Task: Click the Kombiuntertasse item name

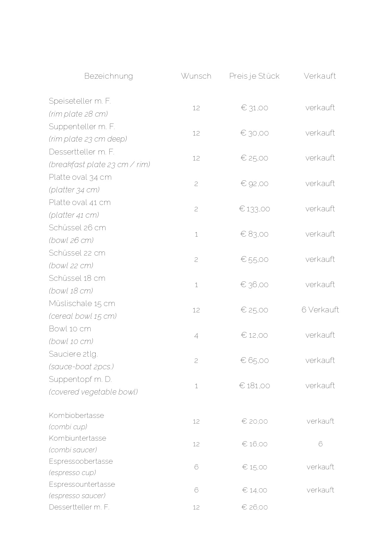Action: coord(77,438)
